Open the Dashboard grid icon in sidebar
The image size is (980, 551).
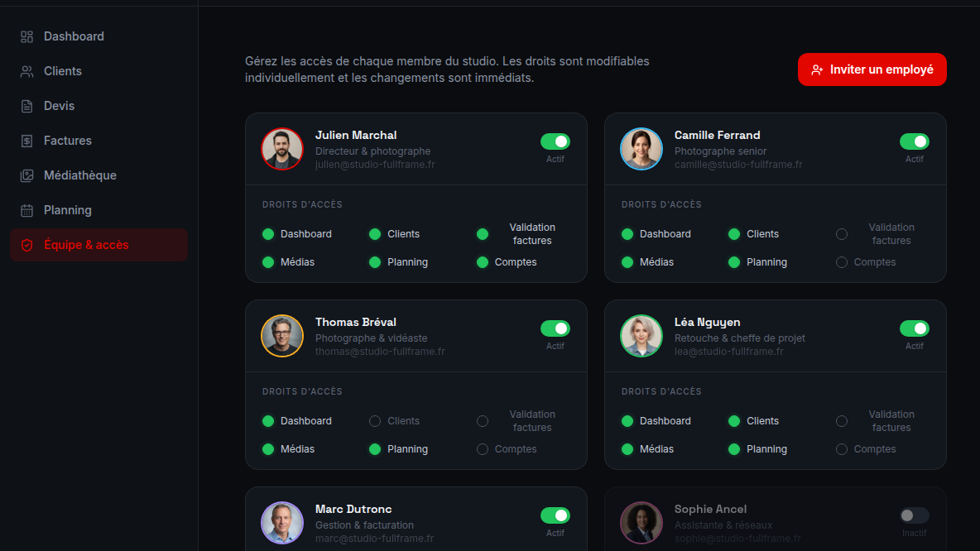point(26,37)
